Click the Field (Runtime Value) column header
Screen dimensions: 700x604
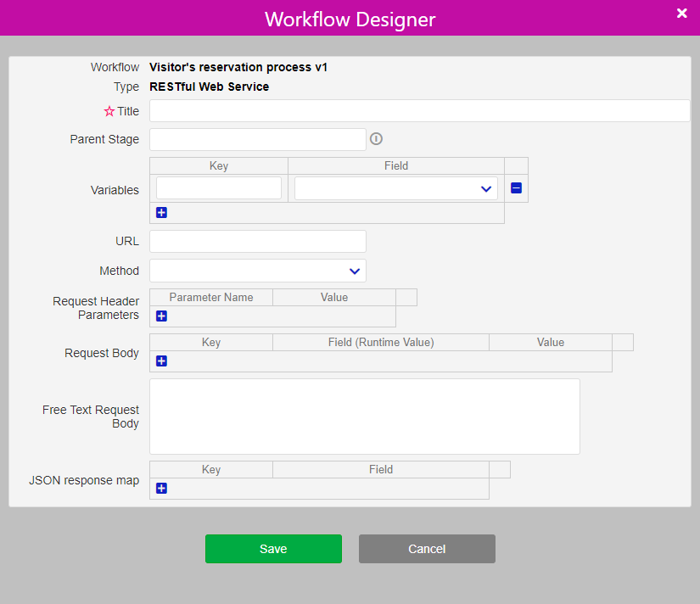tap(381, 342)
